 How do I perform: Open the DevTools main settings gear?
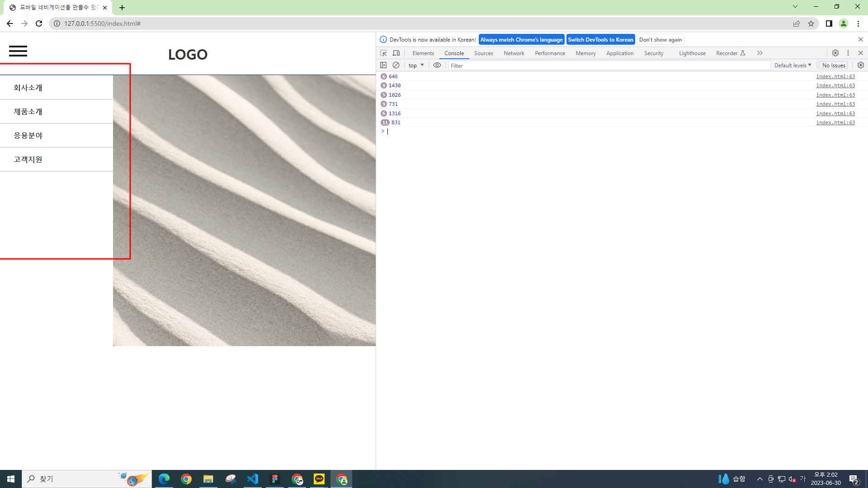click(x=835, y=53)
